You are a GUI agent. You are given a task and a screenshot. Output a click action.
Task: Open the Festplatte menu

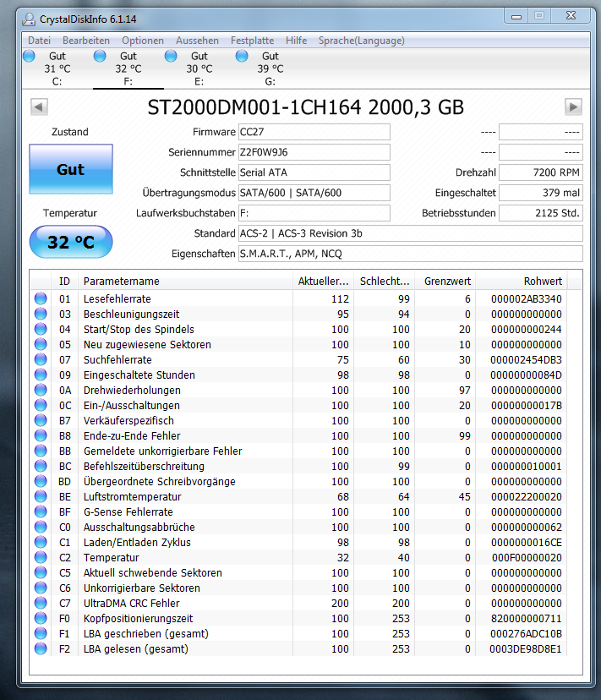[252, 41]
